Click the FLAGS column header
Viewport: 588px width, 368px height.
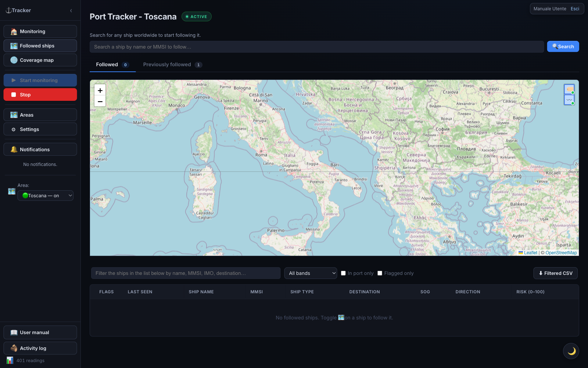tap(107, 292)
